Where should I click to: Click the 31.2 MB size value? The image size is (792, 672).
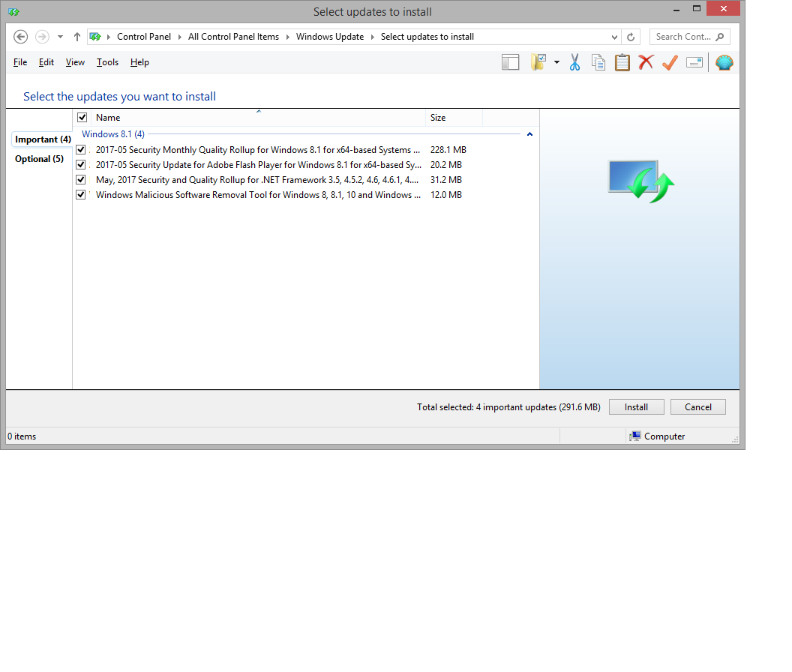coord(446,180)
